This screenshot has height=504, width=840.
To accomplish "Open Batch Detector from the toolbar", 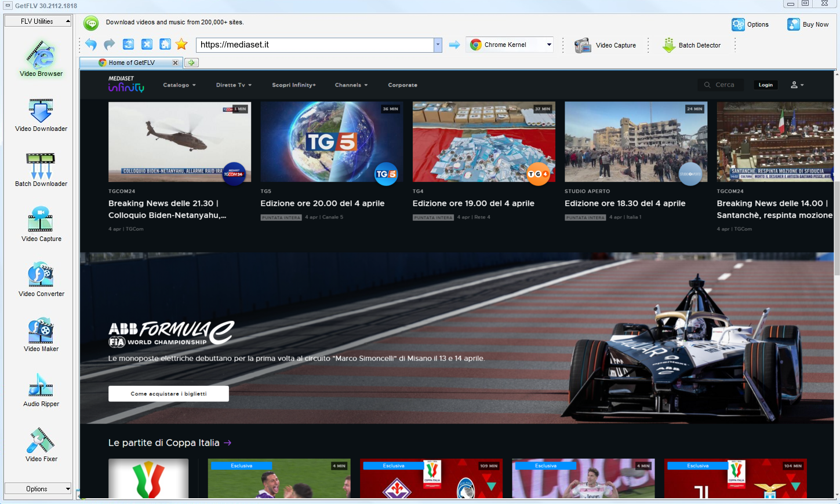I will 692,45.
